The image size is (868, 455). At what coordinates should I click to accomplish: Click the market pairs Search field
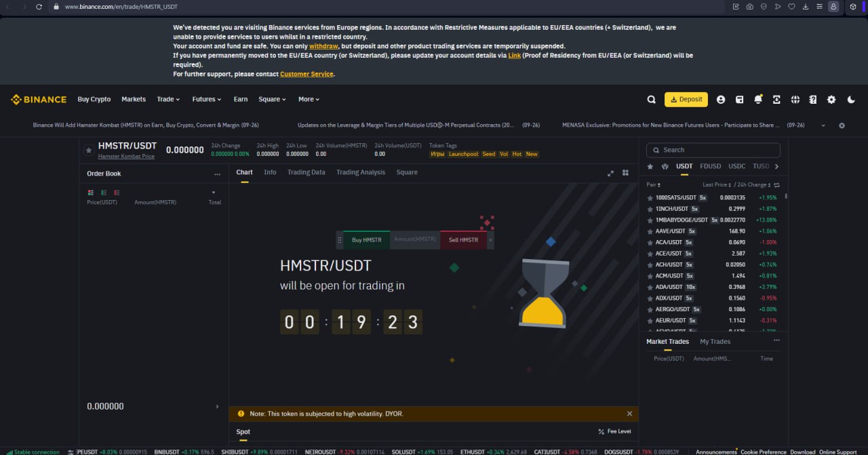click(x=713, y=150)
